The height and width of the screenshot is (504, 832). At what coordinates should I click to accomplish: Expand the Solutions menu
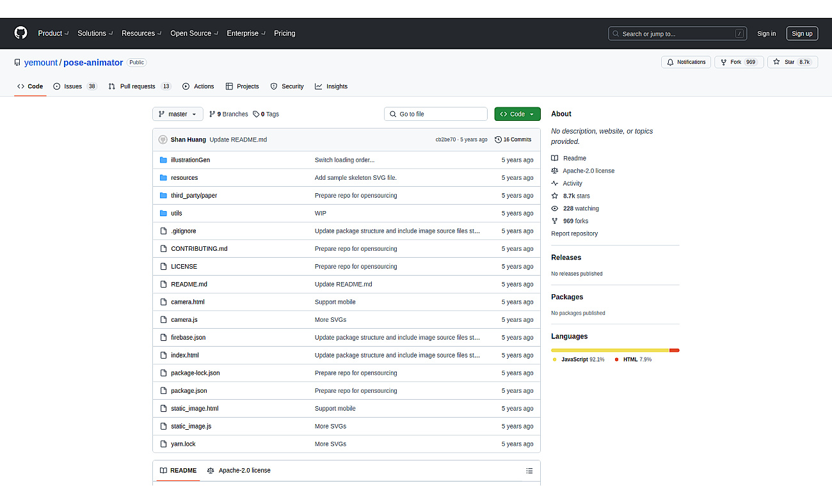click(x=95, y=33)
